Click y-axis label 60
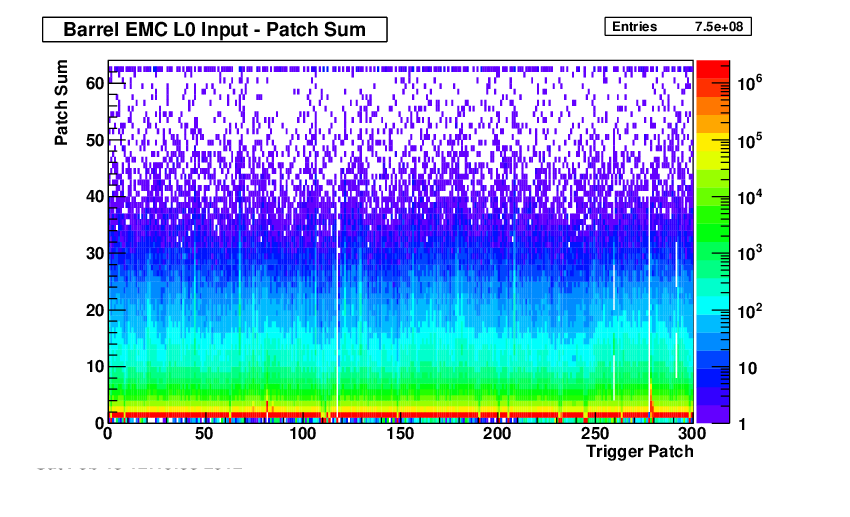The image size is (850, 517). pyautogui.click(x=95, y=83)
